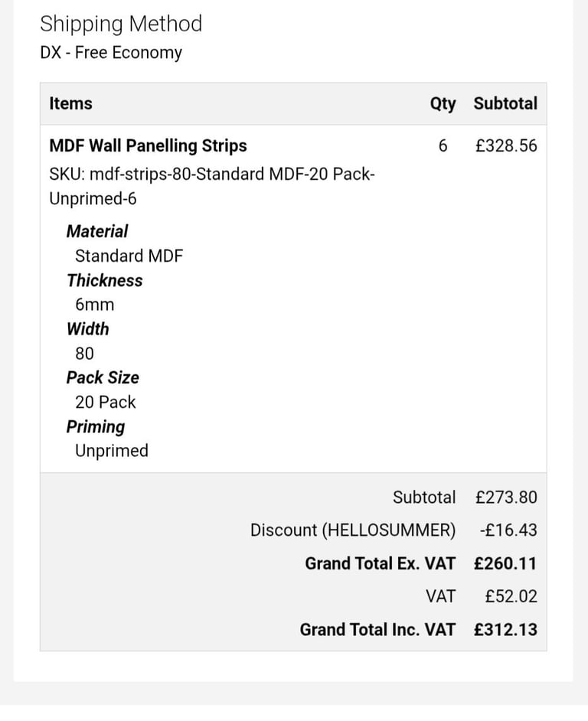
Task: Click the Unprimed priming value
Action: tap(111, 451)
